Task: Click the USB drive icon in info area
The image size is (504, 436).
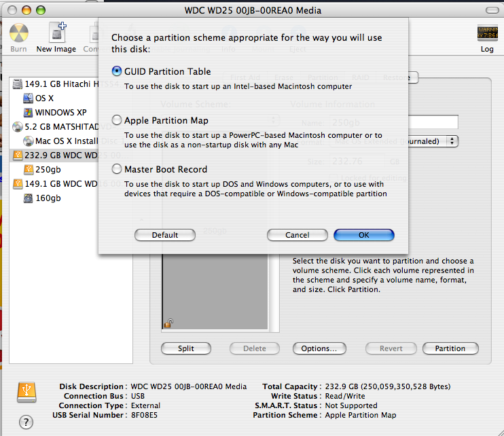Action: pos(26,393)
